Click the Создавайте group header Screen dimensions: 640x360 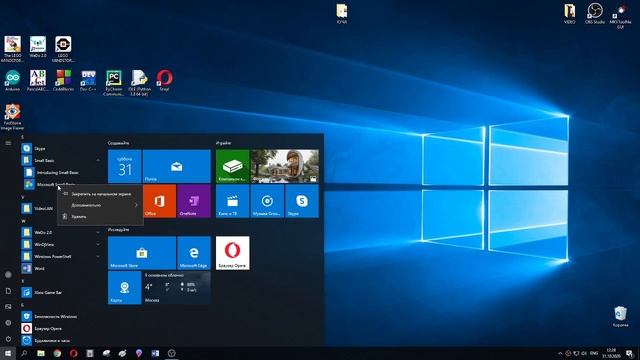pyautogui.click(x=118, y=143)
